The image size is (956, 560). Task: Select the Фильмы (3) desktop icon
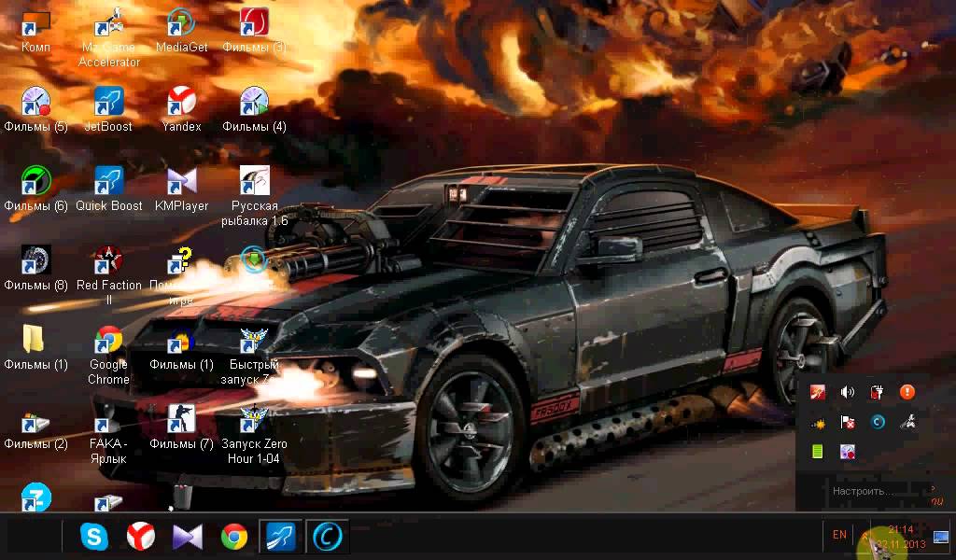click(x=254, y=31)
